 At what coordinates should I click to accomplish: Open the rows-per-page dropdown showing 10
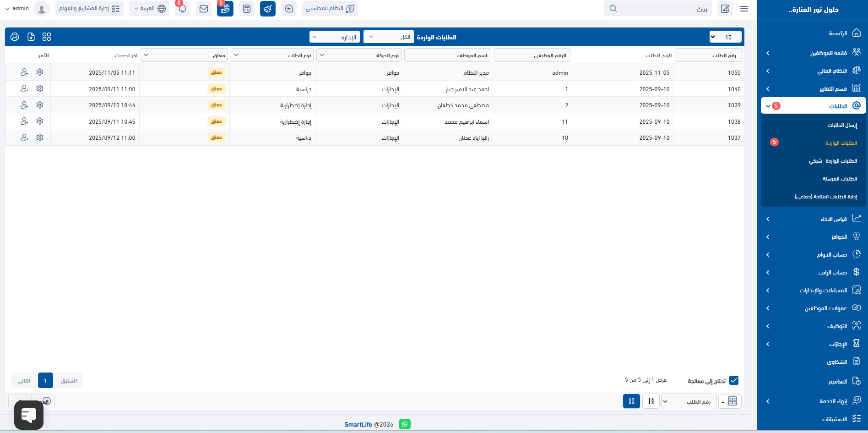[x=725, y=37]
